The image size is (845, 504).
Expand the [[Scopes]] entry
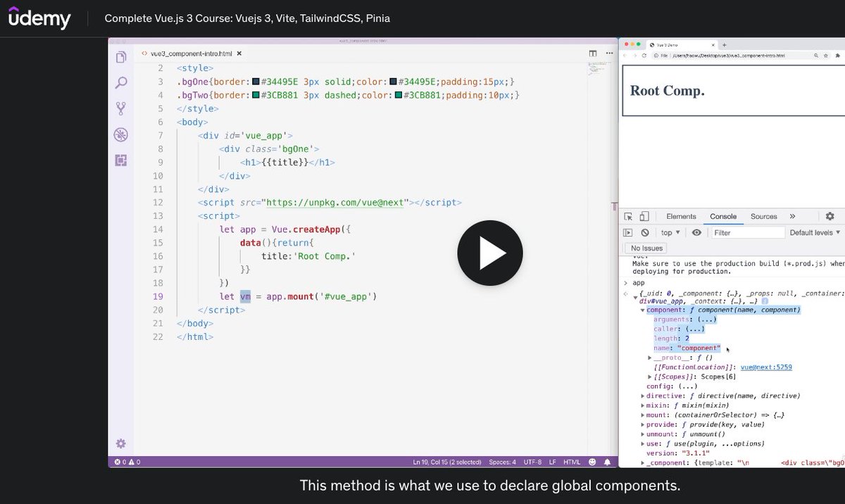click(x=649, y=377)
